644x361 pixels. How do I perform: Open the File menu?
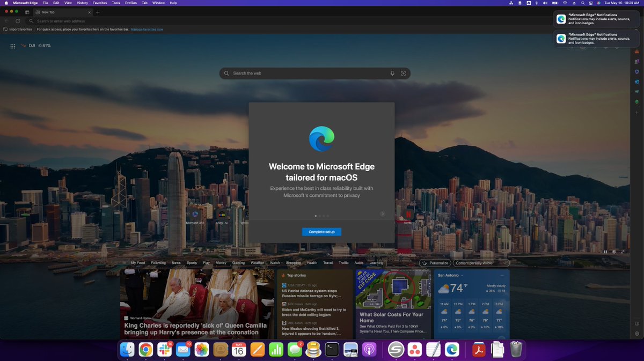coord(46,3)
